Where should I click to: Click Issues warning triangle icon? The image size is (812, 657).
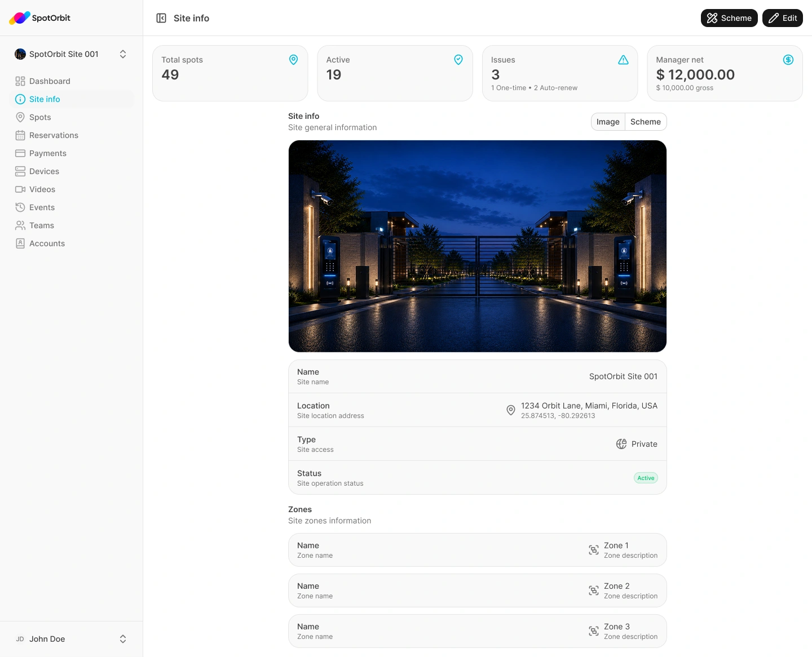623,60
